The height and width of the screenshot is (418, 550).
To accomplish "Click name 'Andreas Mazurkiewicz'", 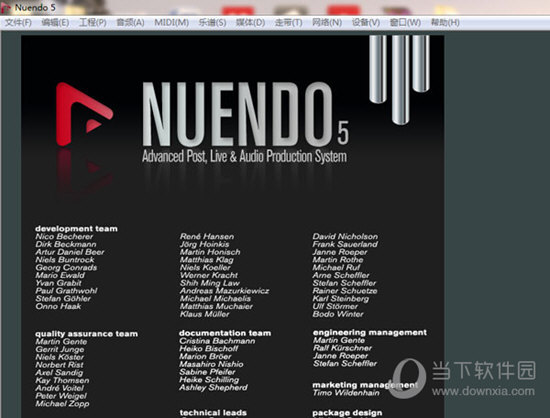I will pos(224,291).
